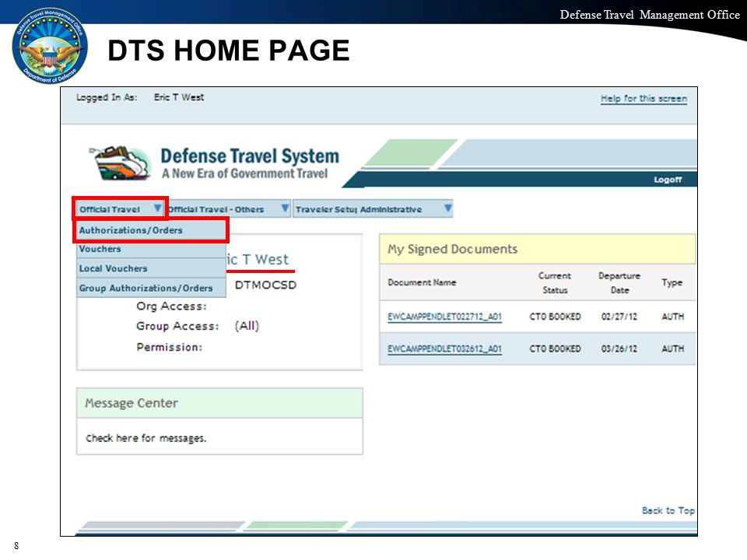
Task: Click the (All) group access value
Action: [247, 326]
